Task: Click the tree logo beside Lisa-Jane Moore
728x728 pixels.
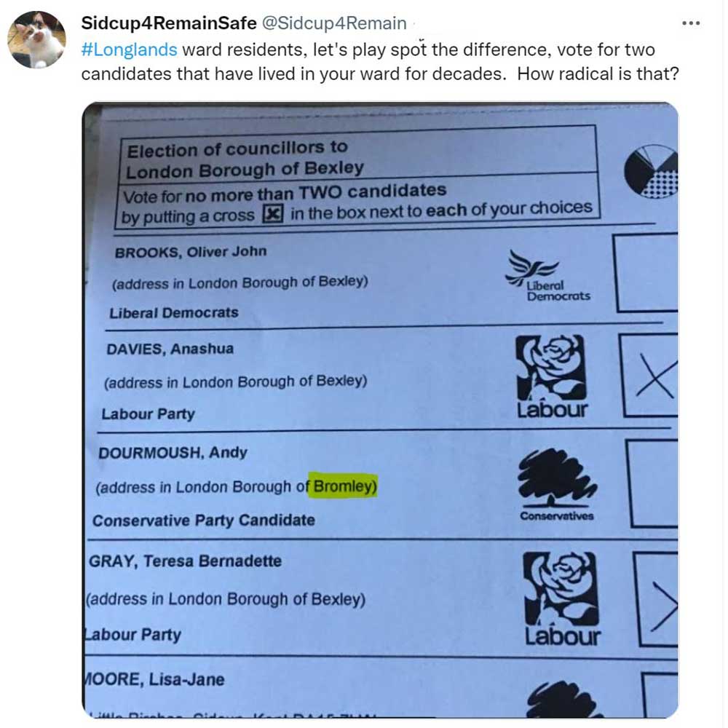Action: [x=564, y=699]
